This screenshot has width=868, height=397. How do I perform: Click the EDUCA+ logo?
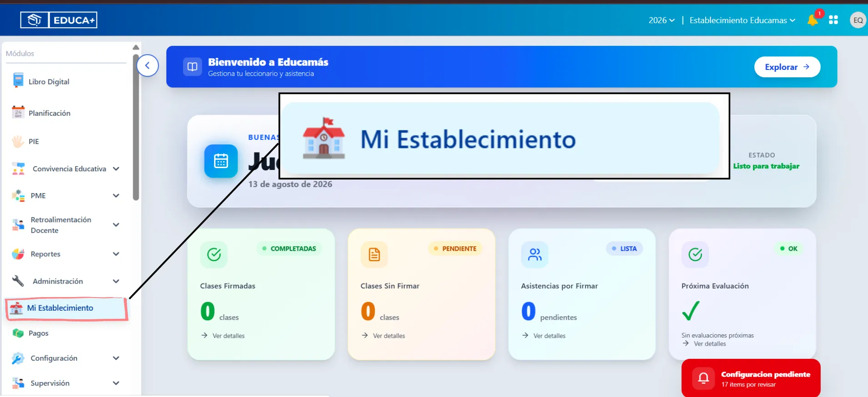59,20
